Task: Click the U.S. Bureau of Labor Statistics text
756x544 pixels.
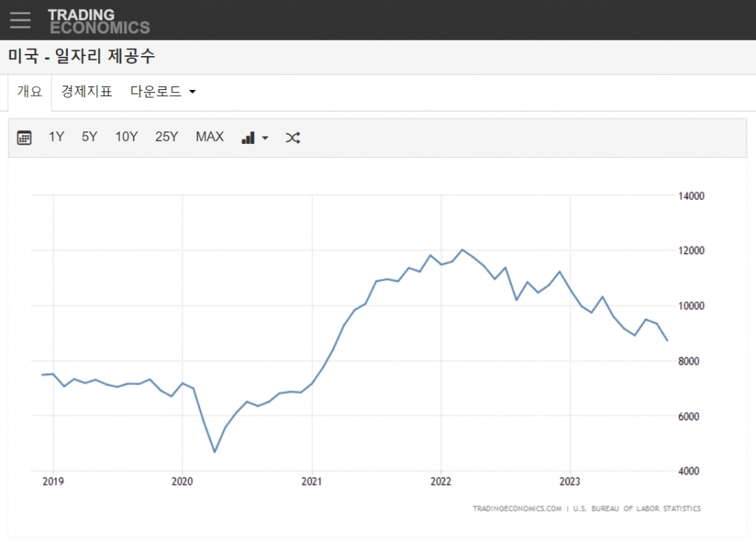Action: click(636, 509)
